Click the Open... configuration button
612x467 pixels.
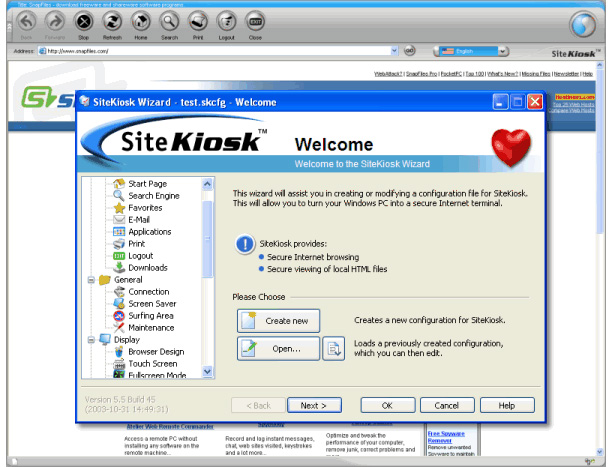(x=278, y=348)
